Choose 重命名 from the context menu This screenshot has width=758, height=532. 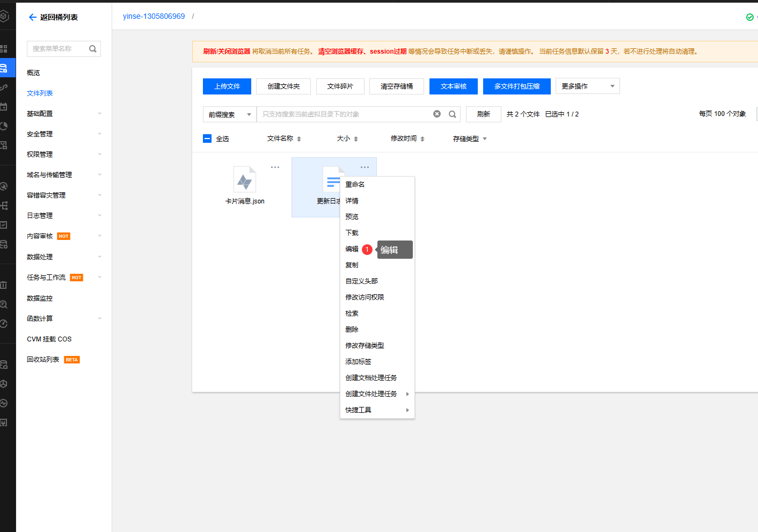355,185
